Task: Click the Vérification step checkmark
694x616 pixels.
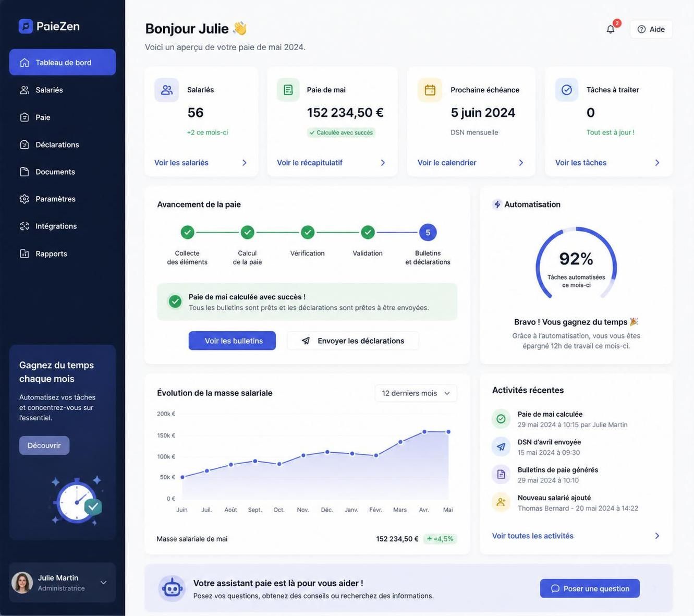Action: point(308,232)
